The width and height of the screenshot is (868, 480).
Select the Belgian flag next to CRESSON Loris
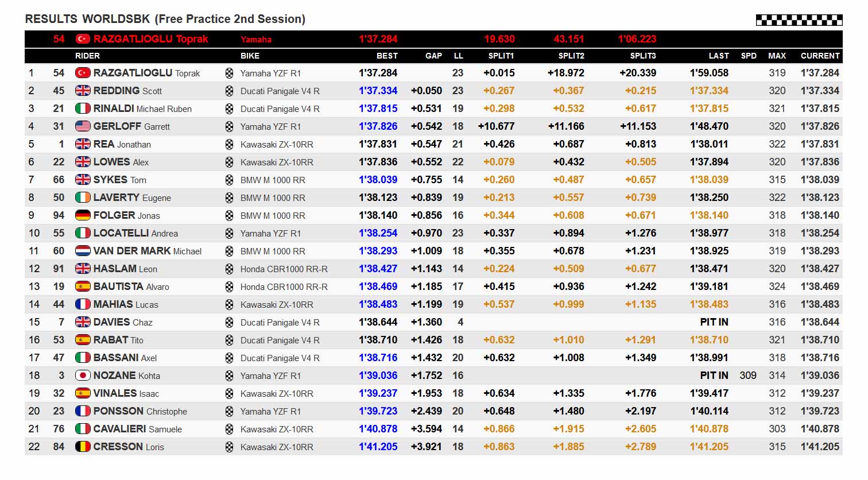coord(83,447)
